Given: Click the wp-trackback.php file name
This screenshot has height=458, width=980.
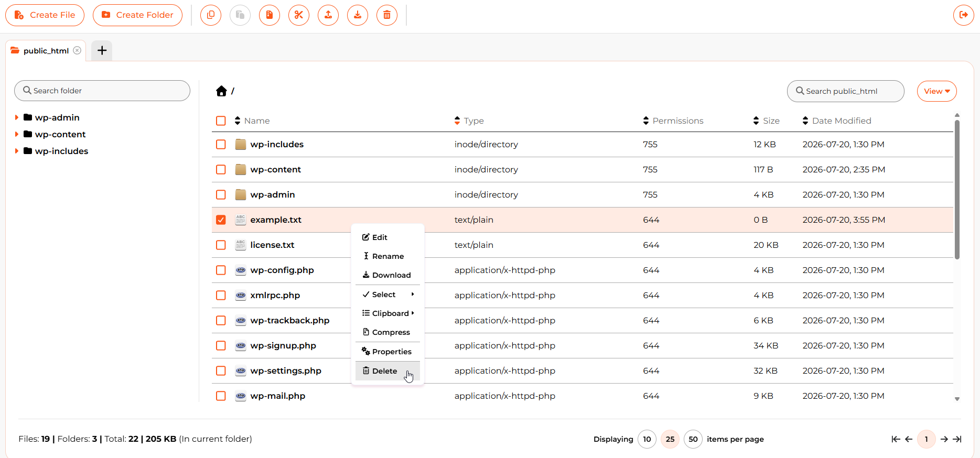Looking at the screenshot, I should [x=290, y=320].
